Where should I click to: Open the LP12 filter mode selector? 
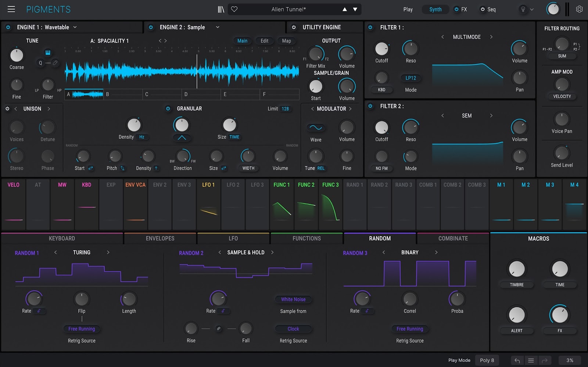(411, 78)
